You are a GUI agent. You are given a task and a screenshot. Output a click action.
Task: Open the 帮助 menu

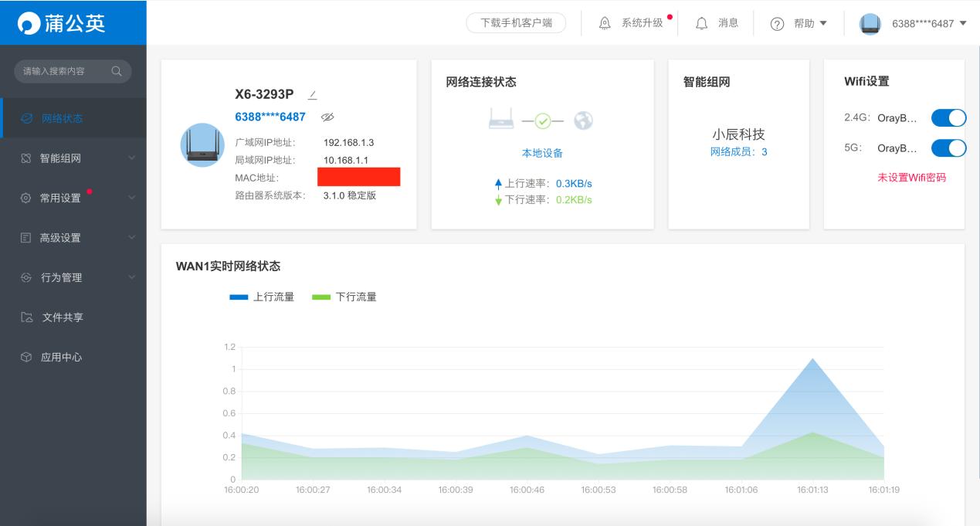pyautogui.click(x=799, y=22)
